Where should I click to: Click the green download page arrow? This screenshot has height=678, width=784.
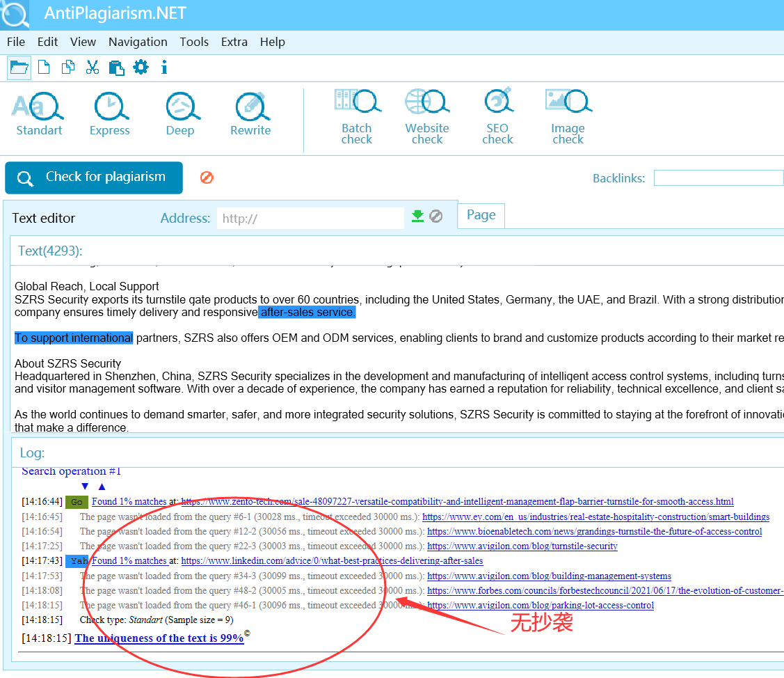pos(417,216)
